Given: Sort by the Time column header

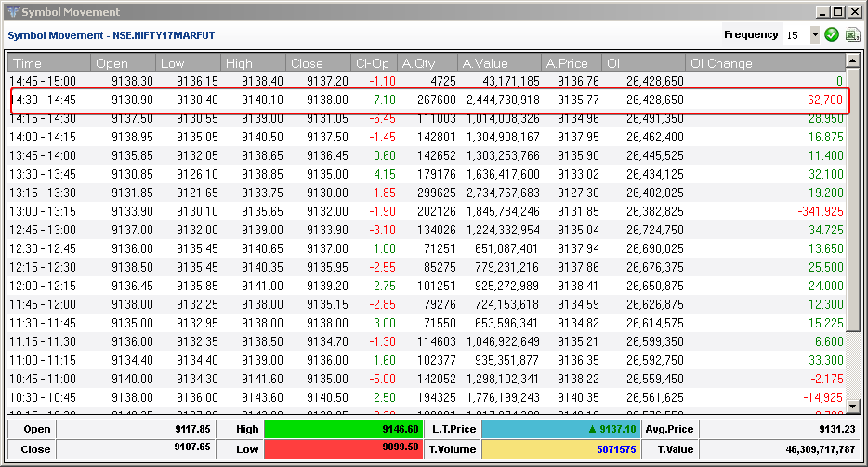Looking at the screenshot, I should 49,63.
